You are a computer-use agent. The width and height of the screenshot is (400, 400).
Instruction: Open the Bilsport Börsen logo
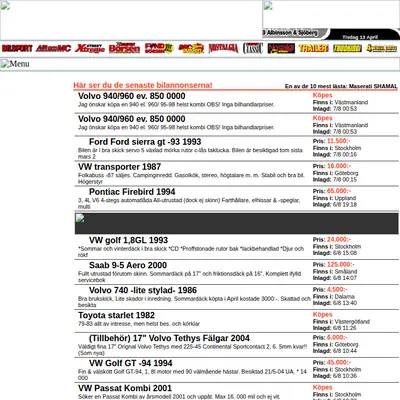(x=124, y=48)
